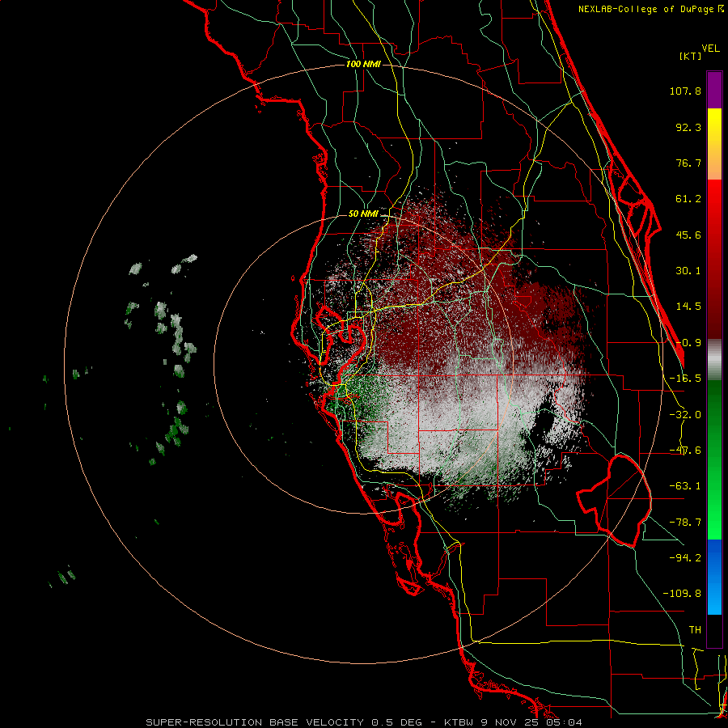The width and height of the screenshot is (728, 728).
Task: Click the -32.0 velocity scale value
Action: pos(685,415)
